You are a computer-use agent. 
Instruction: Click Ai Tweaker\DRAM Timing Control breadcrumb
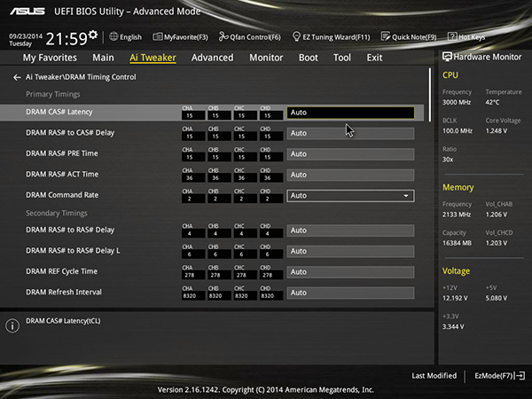point(81,77)
